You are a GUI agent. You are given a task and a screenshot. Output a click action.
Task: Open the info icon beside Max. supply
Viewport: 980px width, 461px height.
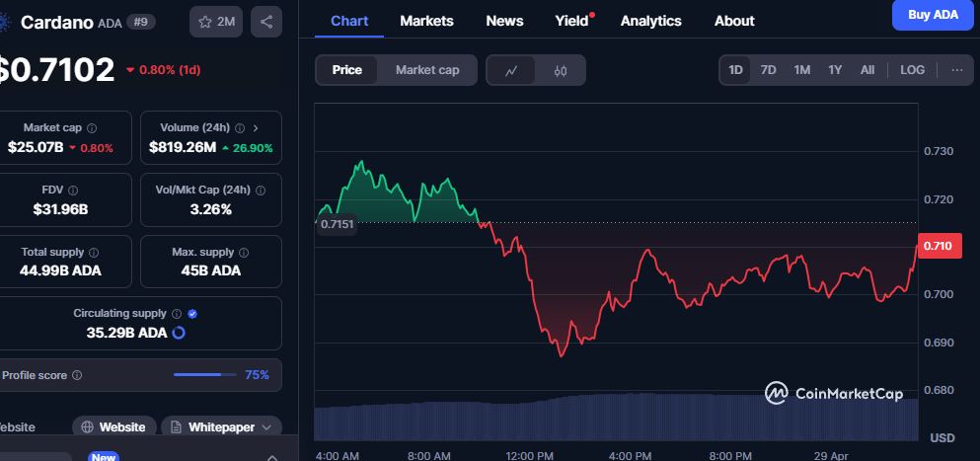(244, 253)
